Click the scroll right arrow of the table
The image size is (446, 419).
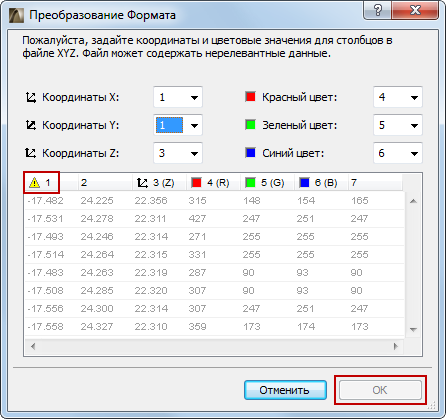pyautogui.click(x=396, y=346)
